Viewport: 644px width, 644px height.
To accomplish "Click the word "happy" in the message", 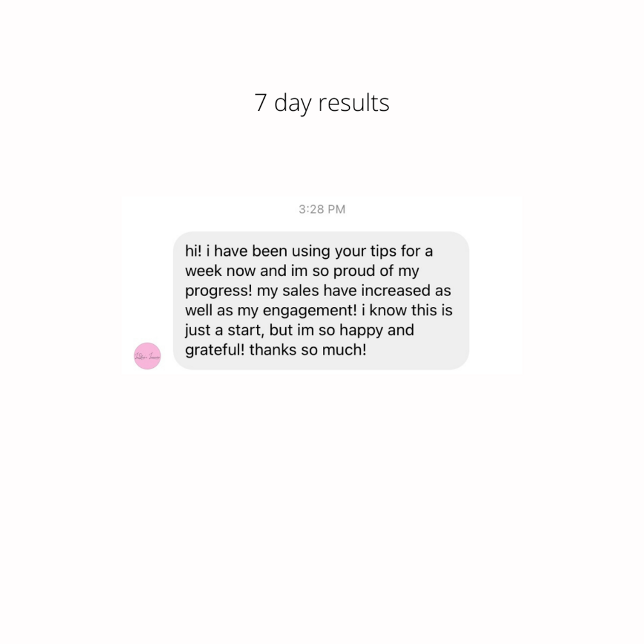I will point(361,331).
